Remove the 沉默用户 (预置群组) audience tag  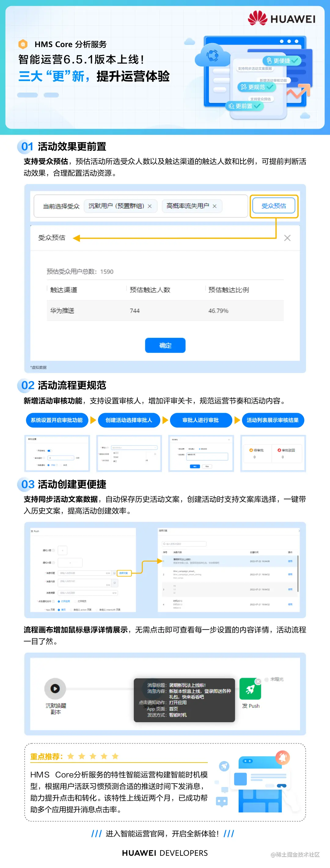pos(149,206)
